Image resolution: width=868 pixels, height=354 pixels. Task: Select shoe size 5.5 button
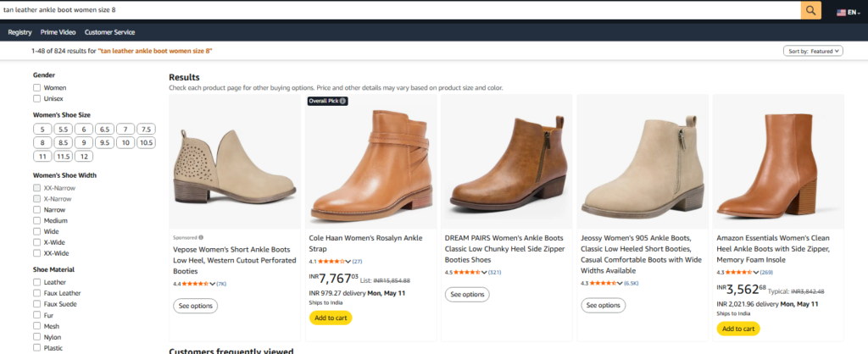(x=63, y=130)
